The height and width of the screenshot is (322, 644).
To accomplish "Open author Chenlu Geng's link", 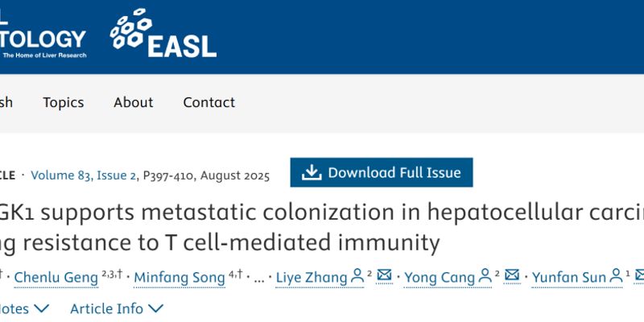I will click(58, 279).
